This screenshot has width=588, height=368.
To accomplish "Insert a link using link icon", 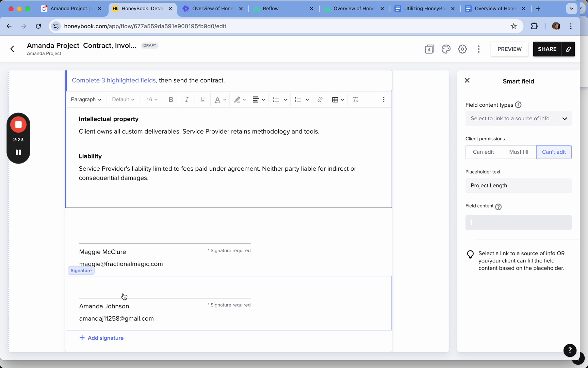I will pyautogui.click(x=320, y=99).
